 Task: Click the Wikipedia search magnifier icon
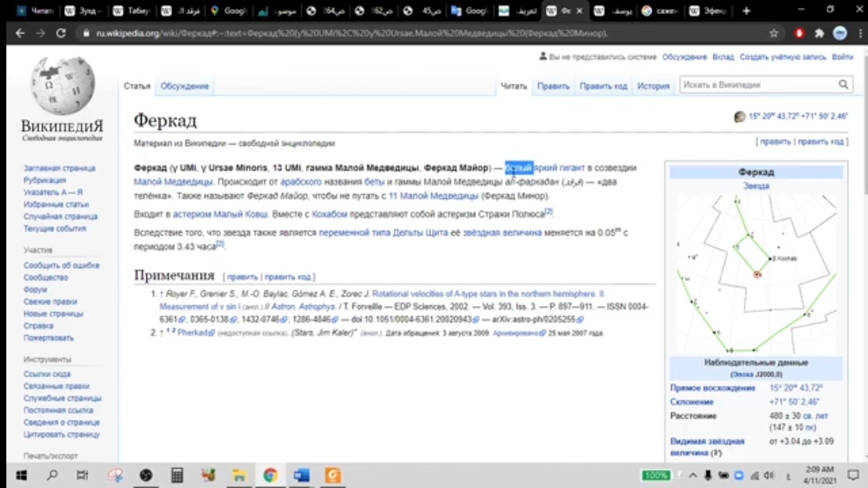point(843,84)
